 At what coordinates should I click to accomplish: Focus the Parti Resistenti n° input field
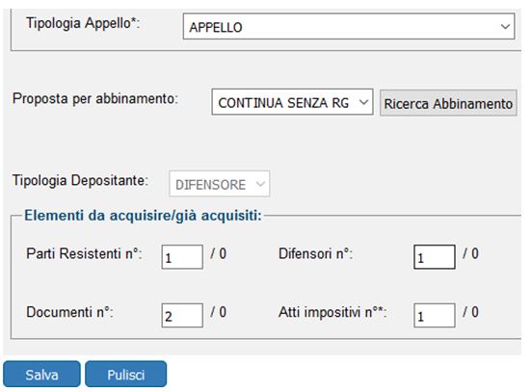(182, 257)
